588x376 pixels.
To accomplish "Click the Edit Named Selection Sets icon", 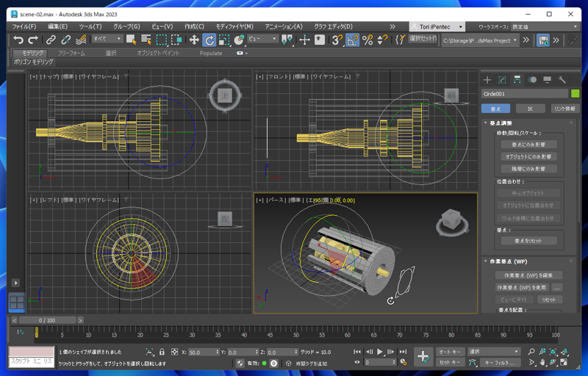I will (400, 40).
